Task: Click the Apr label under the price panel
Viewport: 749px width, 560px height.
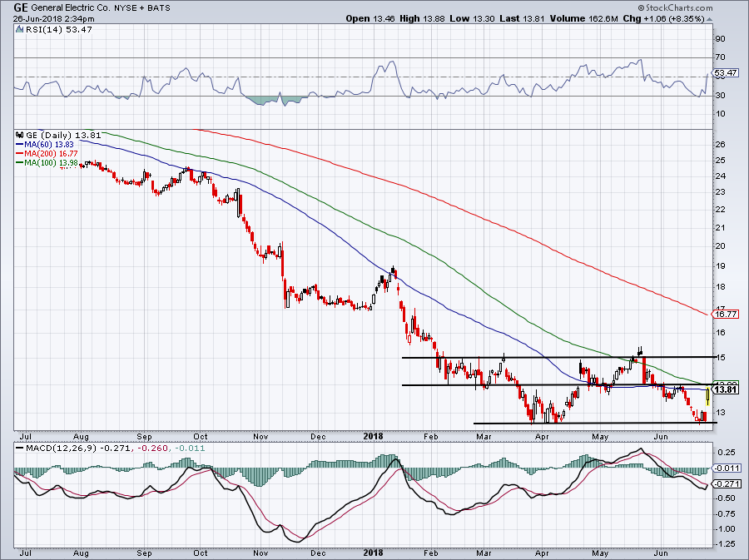Action: pyautogui.click(x=542, y=436)
